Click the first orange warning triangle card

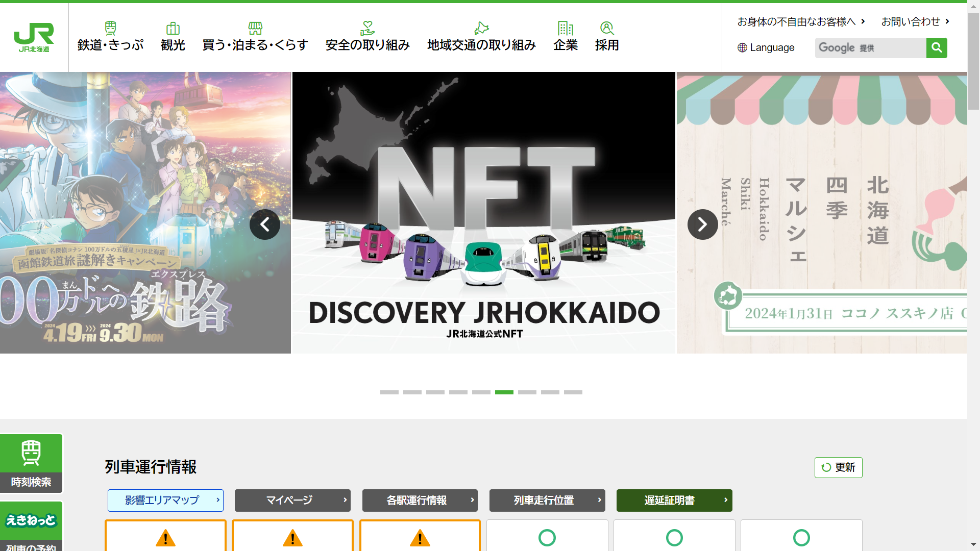(x=165, y=536)
